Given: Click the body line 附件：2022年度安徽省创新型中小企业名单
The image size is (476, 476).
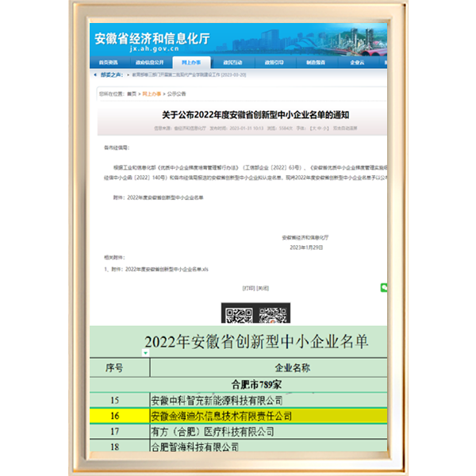Looking at the screenshot, I should [158, 198].
